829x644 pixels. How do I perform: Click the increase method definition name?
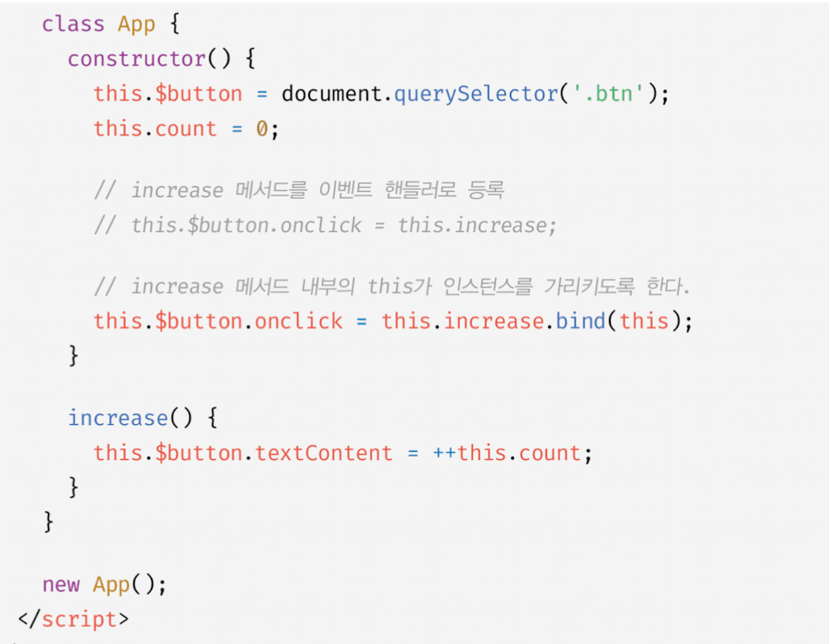pyautogui.click(x=118, y=418)
